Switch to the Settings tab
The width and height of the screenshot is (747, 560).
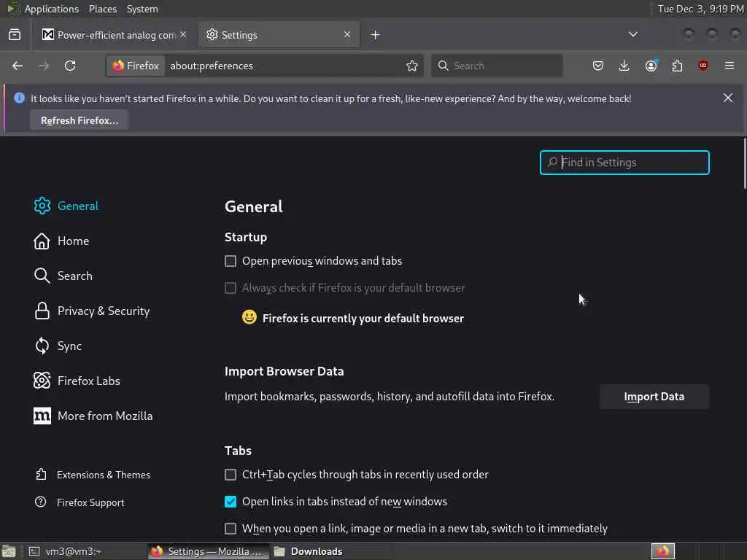pyautogui.click(x=279, y=35)
